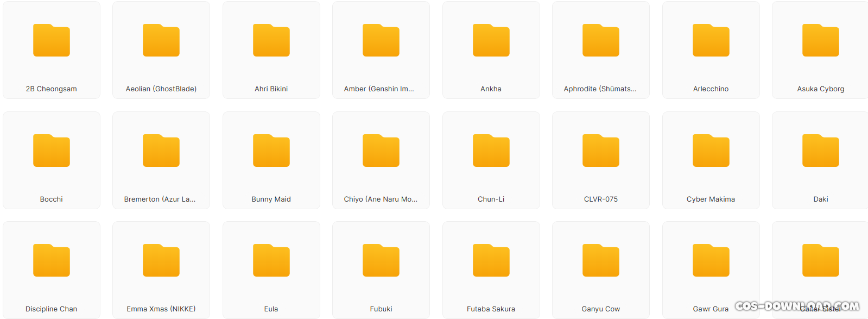The width and height of the screenshot is (868, 319).
Task: Open the Emma Xmas (NIKKE) folder icon
Action: pyautogui.click(x=161, y=260)
